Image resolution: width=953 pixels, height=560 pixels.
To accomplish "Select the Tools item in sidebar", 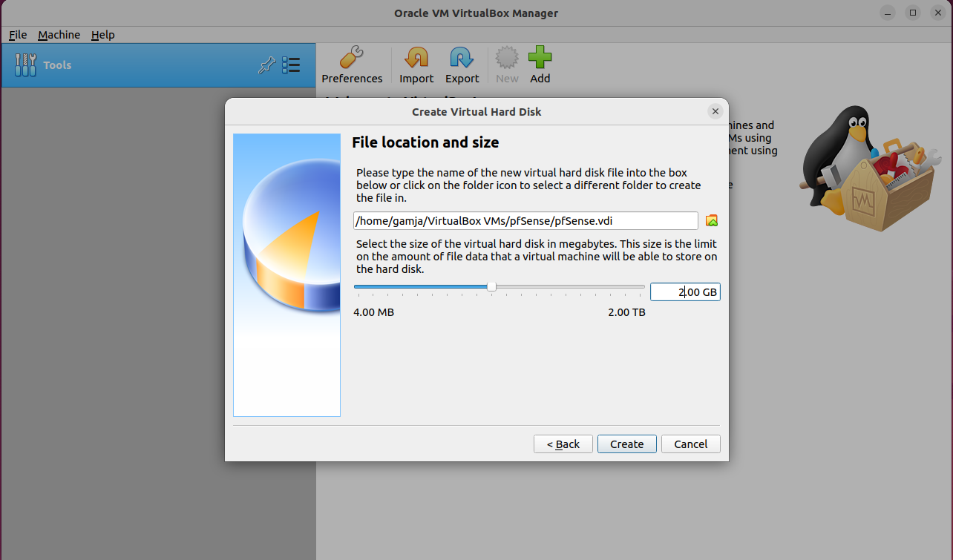I will pyautogui.click(x=158, y=65).
